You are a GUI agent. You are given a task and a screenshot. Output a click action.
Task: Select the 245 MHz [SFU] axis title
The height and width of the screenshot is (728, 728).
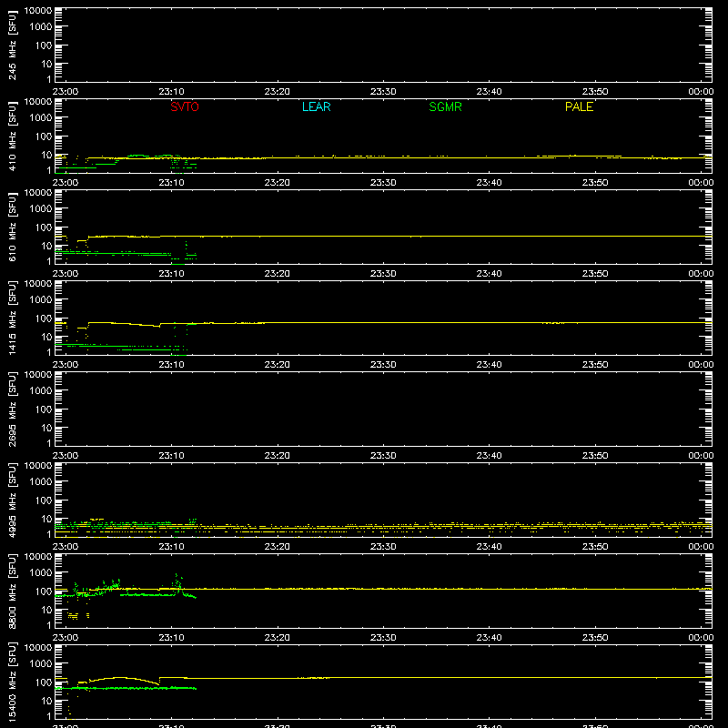coord(12,45)
